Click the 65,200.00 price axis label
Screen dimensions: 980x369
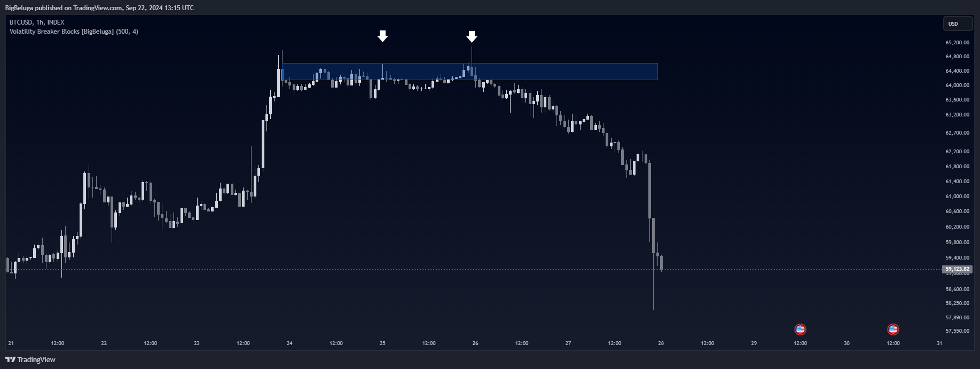(x=957, y=42)
